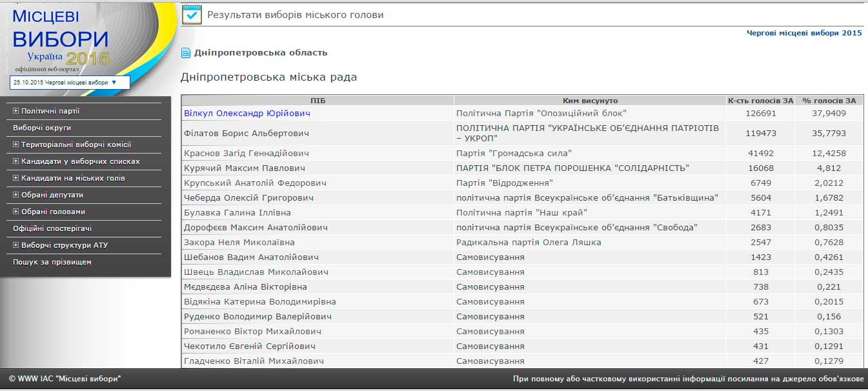Click the document icon next to Дніпропетровська область
The width and height of the screenshot is (868, 391).
[186, 53]
